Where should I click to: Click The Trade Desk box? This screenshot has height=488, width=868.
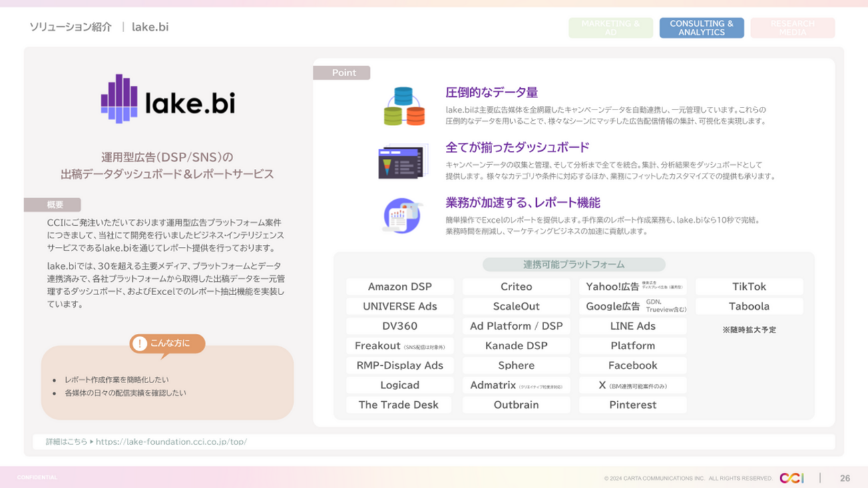400,405
